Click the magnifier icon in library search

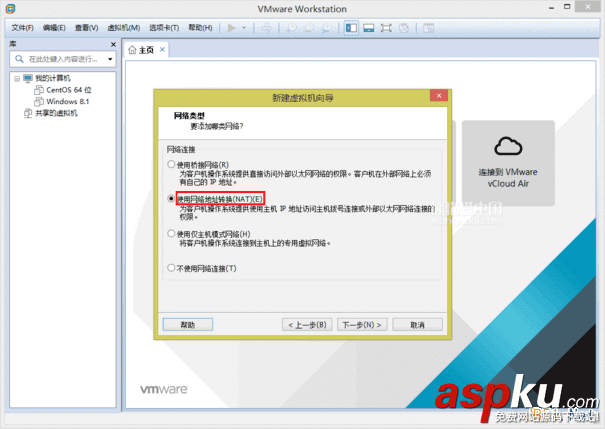point(19,59)
